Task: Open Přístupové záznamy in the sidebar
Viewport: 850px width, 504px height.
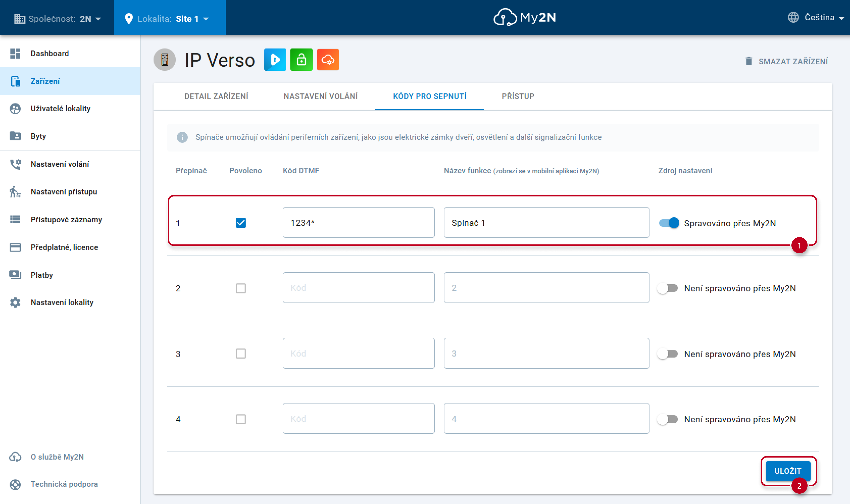Action: [x=70, y=220]
